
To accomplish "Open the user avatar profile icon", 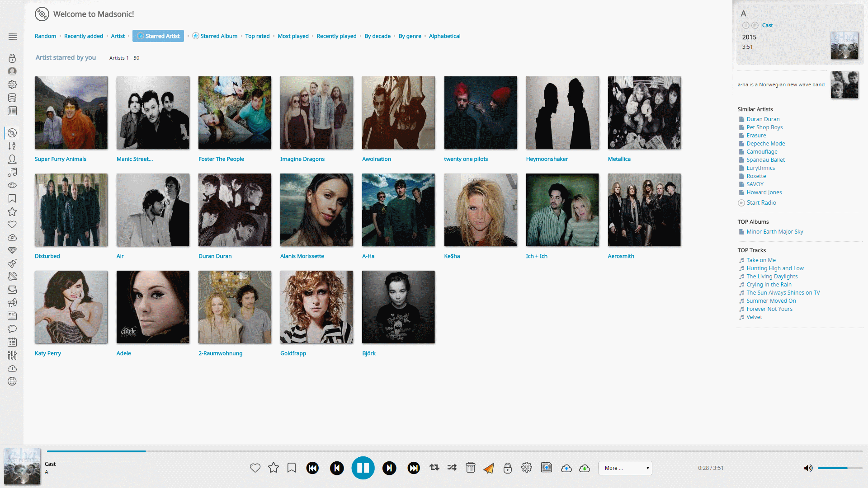I will [x=12, y=71].
